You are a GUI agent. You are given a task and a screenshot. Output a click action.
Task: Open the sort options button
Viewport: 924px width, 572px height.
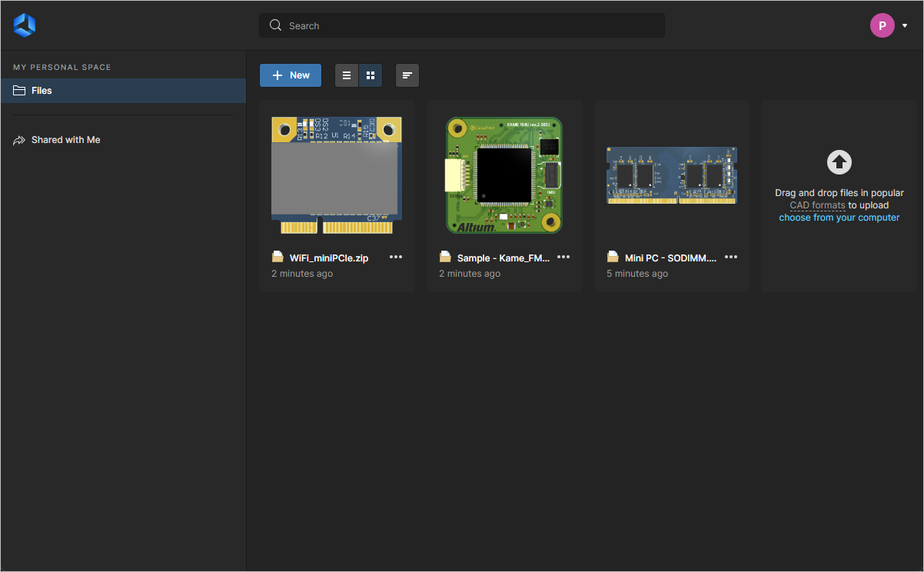click(x=407, y=75)
